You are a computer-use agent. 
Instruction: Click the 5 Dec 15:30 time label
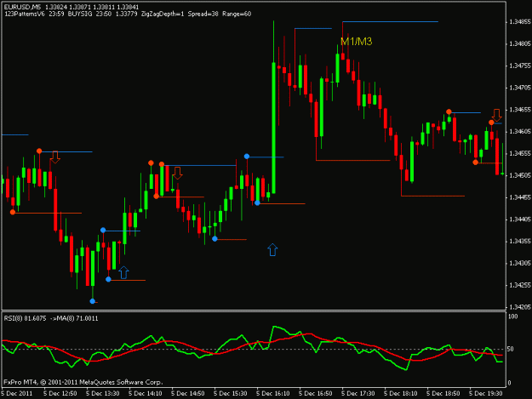(x=231, y=393)
